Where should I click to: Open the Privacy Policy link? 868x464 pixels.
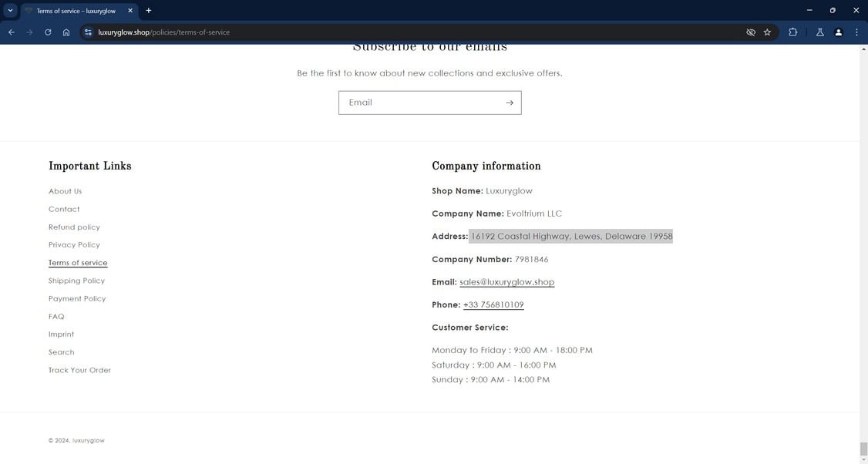[x=74, y=245]
